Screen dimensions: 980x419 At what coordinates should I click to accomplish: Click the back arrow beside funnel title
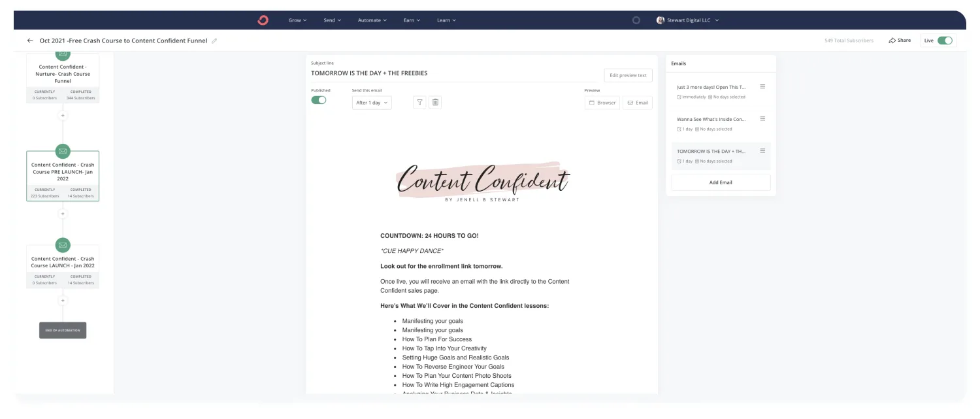[30, 41]
